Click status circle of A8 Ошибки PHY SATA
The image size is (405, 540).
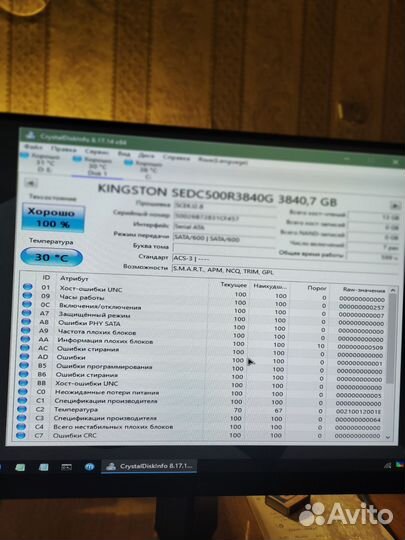26,321
